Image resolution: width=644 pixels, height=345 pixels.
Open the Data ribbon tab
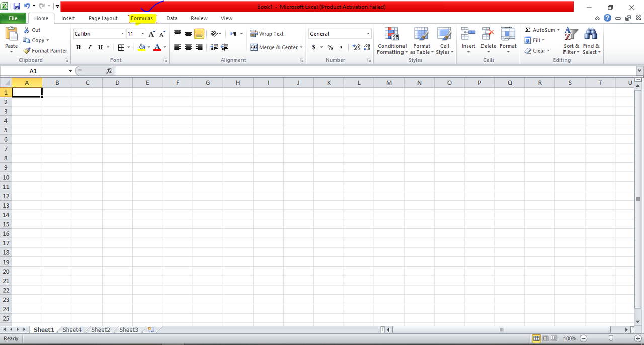point(172,18)
